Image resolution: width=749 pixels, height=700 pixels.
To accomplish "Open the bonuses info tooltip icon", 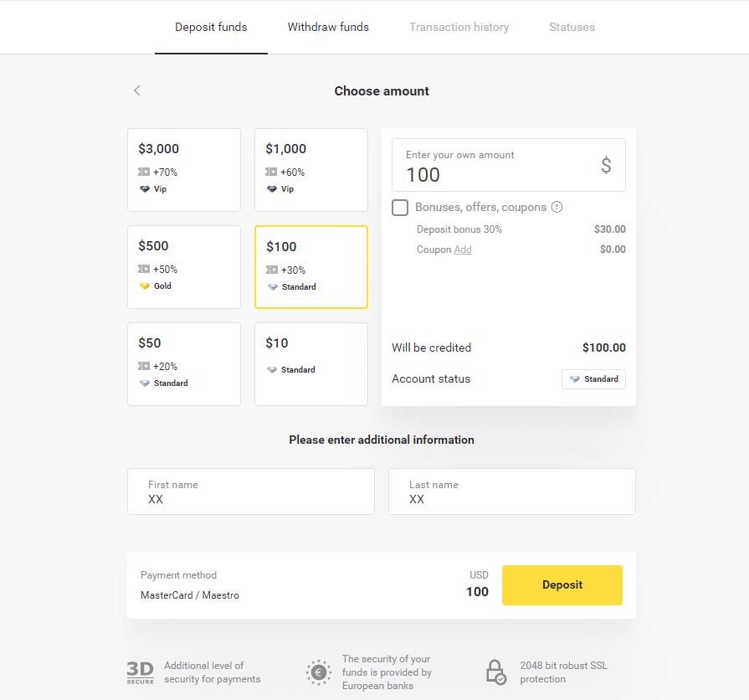I will pyautogui.click(x=557, y=207).
